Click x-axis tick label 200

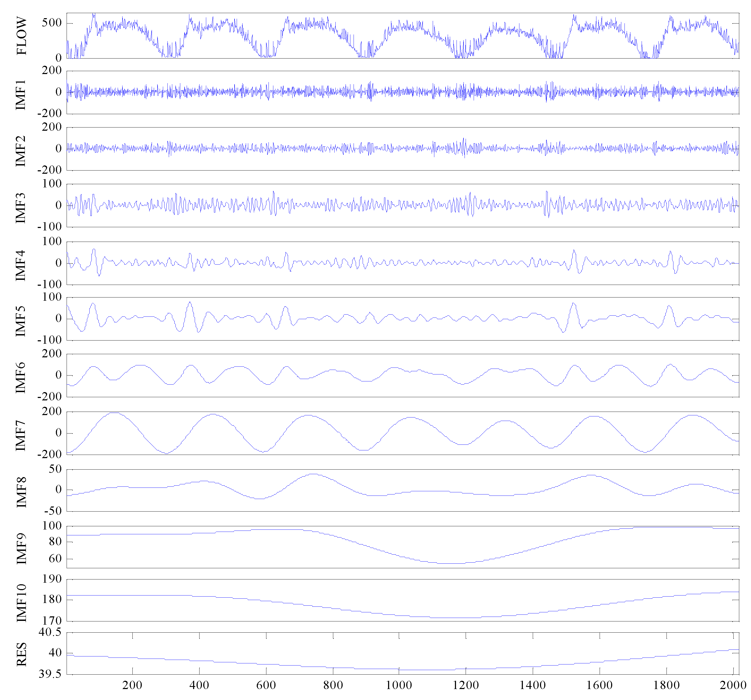(x=132, y=685)
